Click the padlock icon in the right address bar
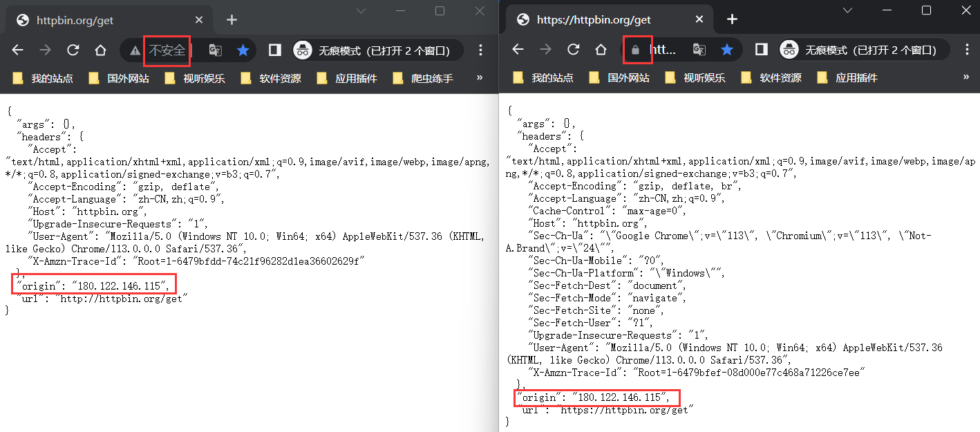This screenshot has height=432, width=980. [x=635, y=50]
